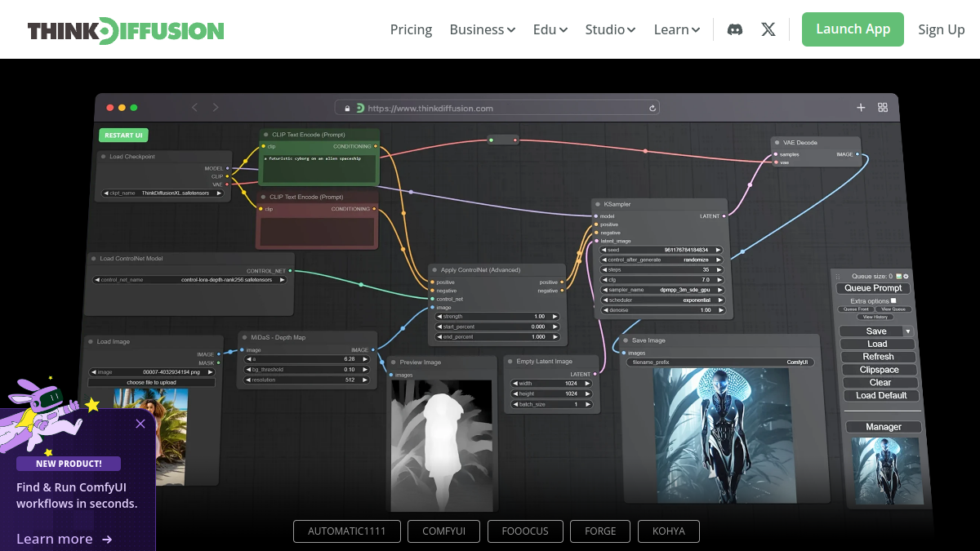The width and height of the screenshot is (980, 551).
Task: Open the ckpt_name selector in Load Checkpoint
Action: (x=163, y=193)
